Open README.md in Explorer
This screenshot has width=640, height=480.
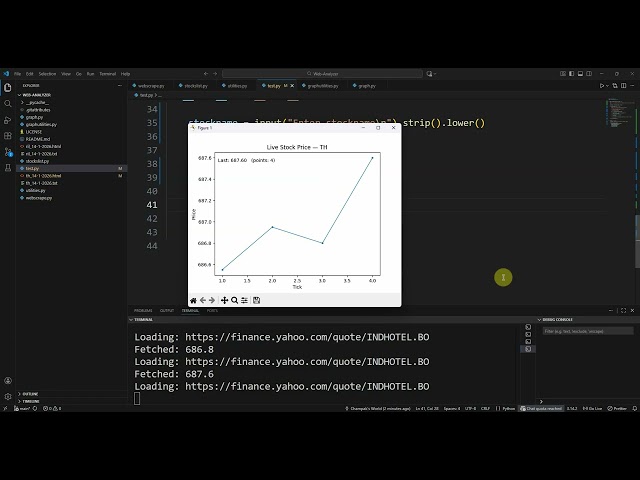coord(38,139)
